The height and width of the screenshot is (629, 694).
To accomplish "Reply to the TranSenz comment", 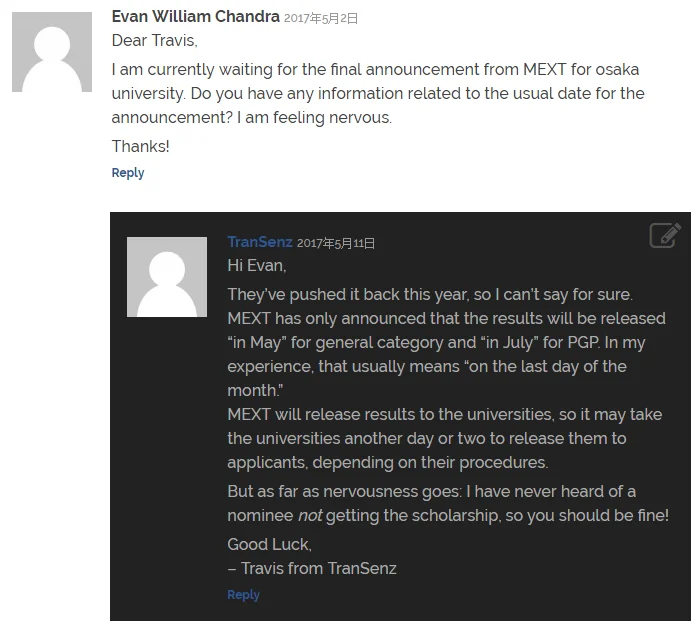I will [243, 594].
